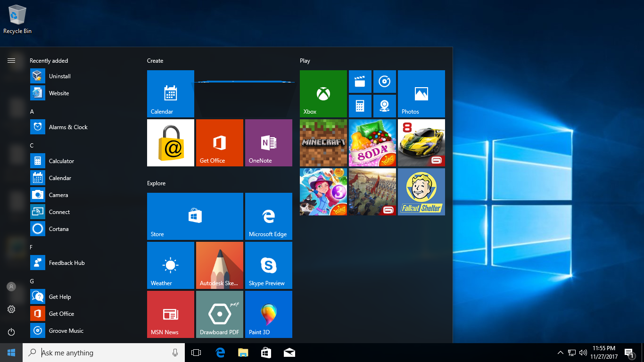Open the Paint 3D tile
This screenshot has width=644, height=362.
coord(269,314)
